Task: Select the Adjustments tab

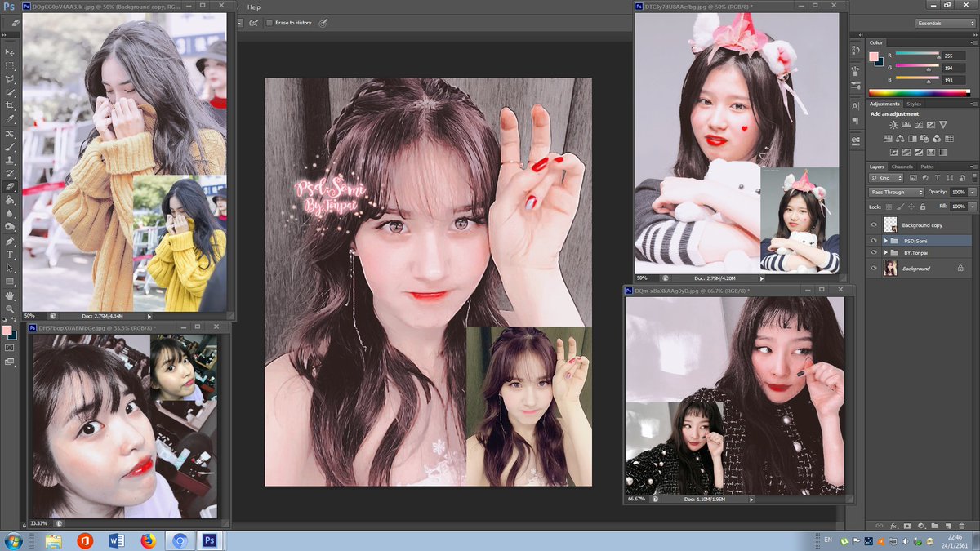Action: [x=884, y=104]
